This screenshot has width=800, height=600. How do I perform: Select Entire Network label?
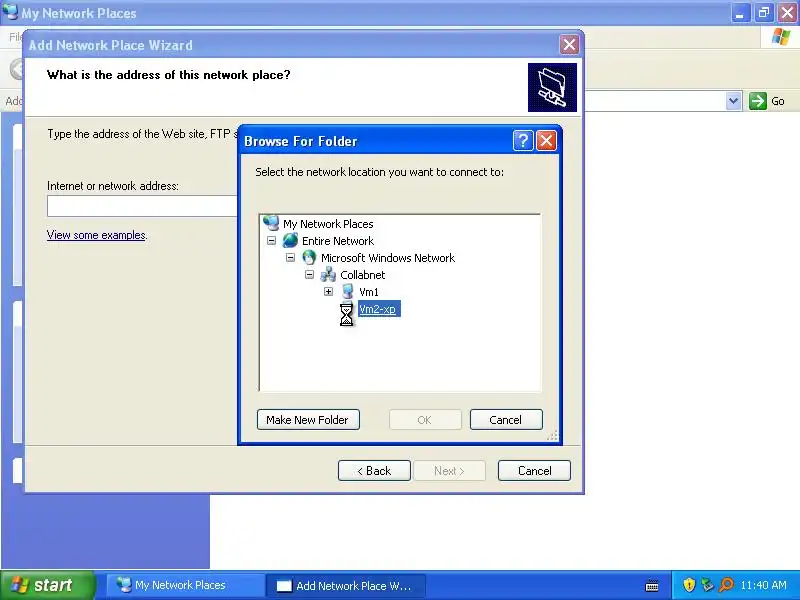(x=338, y=240)
